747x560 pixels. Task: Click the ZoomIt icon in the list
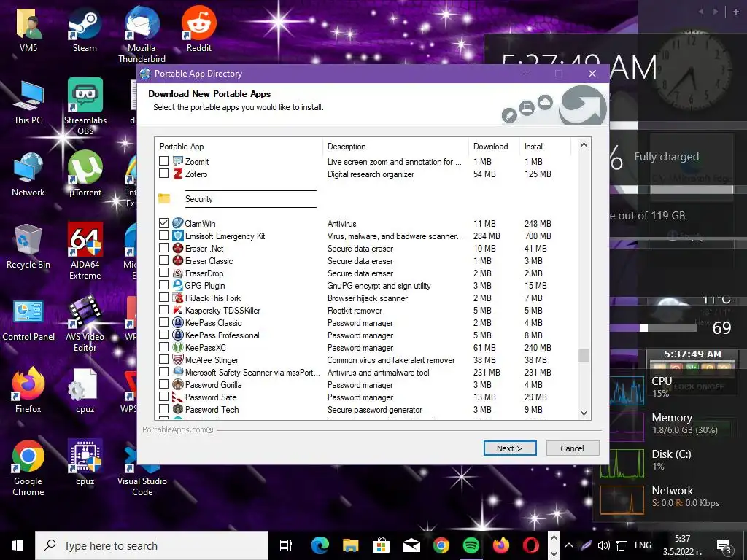point(178,161)
